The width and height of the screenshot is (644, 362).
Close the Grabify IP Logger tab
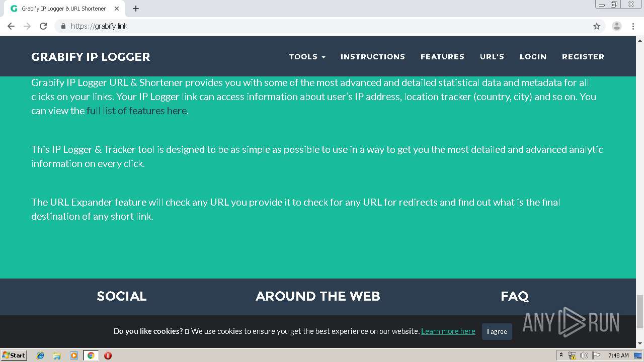118,9
